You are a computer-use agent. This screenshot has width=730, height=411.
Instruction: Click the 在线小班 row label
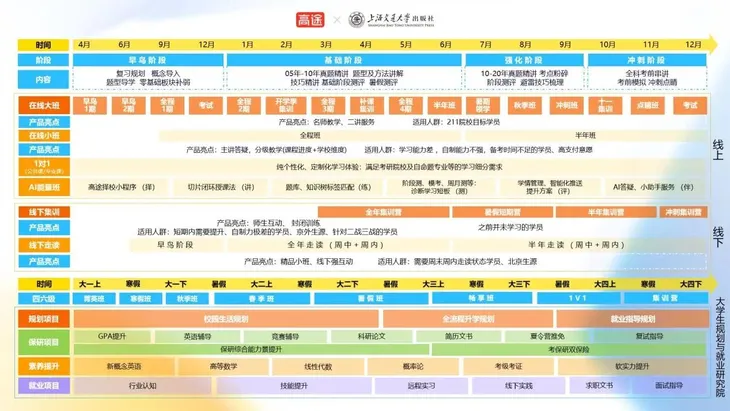pyautogui.click(x=44, y=135)
